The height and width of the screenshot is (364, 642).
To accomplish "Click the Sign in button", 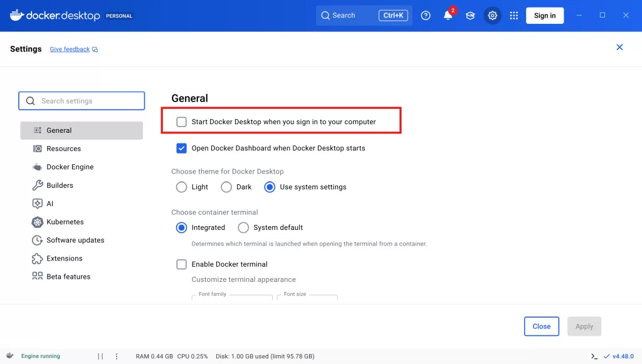I will (544, 16).
